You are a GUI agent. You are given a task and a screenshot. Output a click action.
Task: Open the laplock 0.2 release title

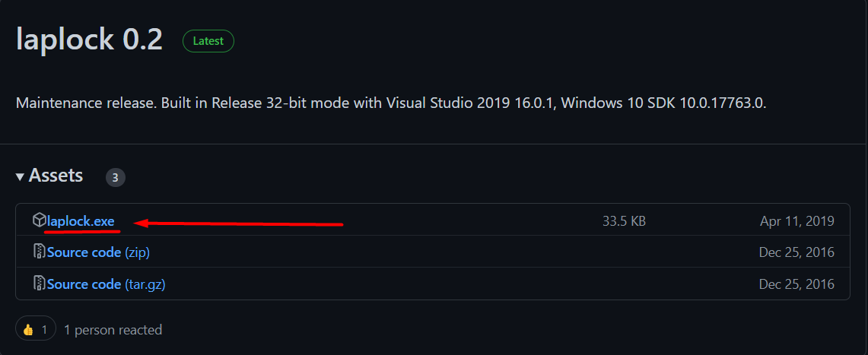coord(89,40)
